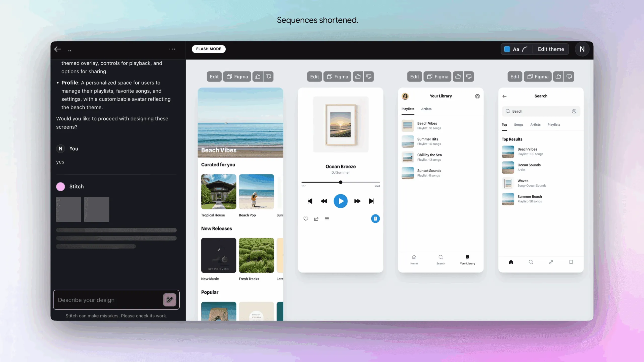Click the settings gear in Your Library
The height and width of the screenshot is (362, 644).
point(477,96)
